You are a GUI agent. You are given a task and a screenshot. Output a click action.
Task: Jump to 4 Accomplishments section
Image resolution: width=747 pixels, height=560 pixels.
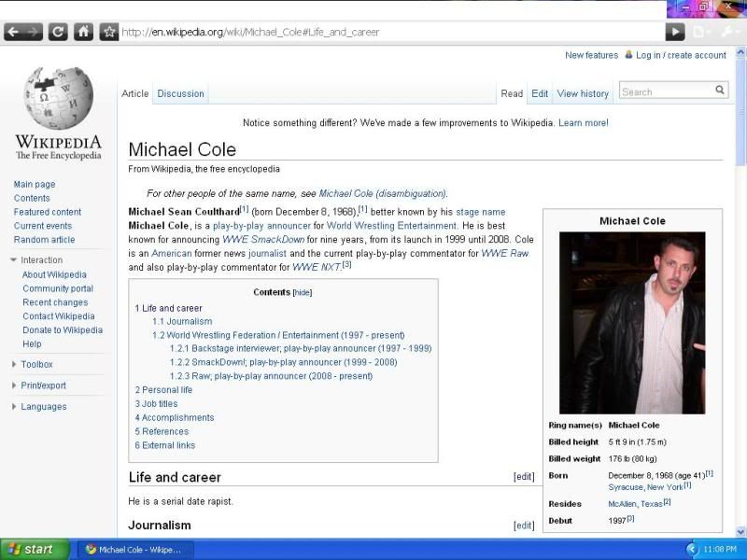174,417
